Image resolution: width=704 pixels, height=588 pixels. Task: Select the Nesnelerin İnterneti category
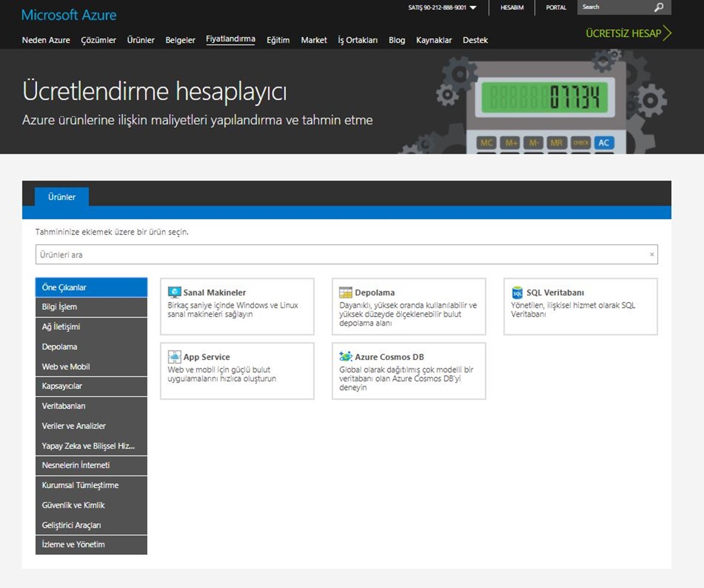pos(91,465)
